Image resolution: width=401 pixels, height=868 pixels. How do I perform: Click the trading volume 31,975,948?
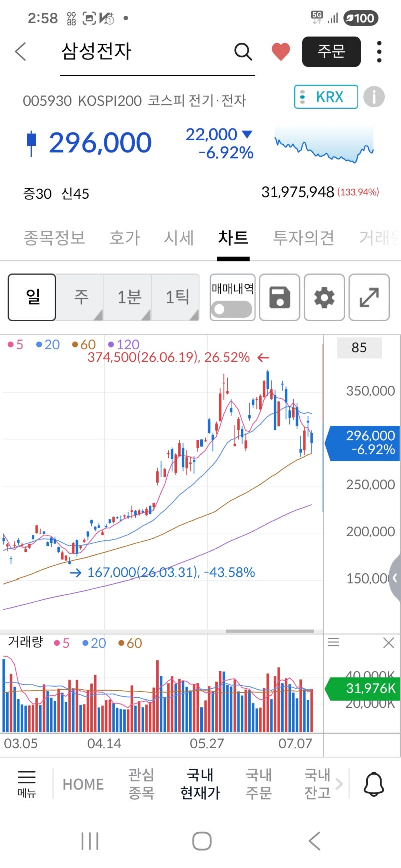click(298, 192)
